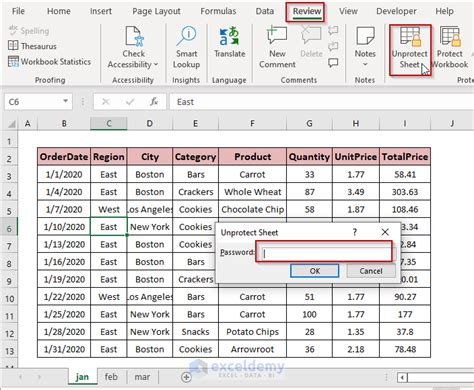The image size is (474, 390).
Task: Open the File tab
Action: point(18,11)
